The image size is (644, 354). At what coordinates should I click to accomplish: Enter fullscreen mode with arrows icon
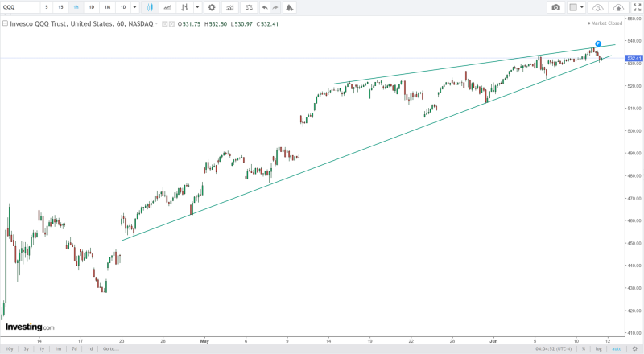pyautogui.click(x=637, y=7)
